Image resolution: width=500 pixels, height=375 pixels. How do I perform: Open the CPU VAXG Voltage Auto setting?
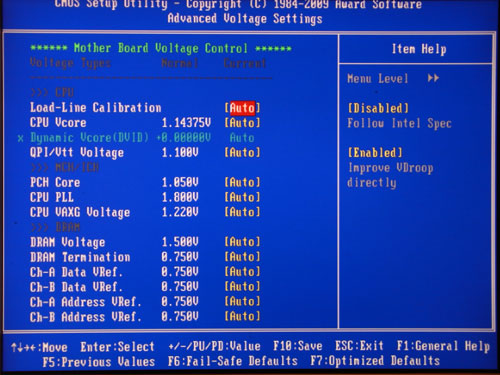[242, 212]
